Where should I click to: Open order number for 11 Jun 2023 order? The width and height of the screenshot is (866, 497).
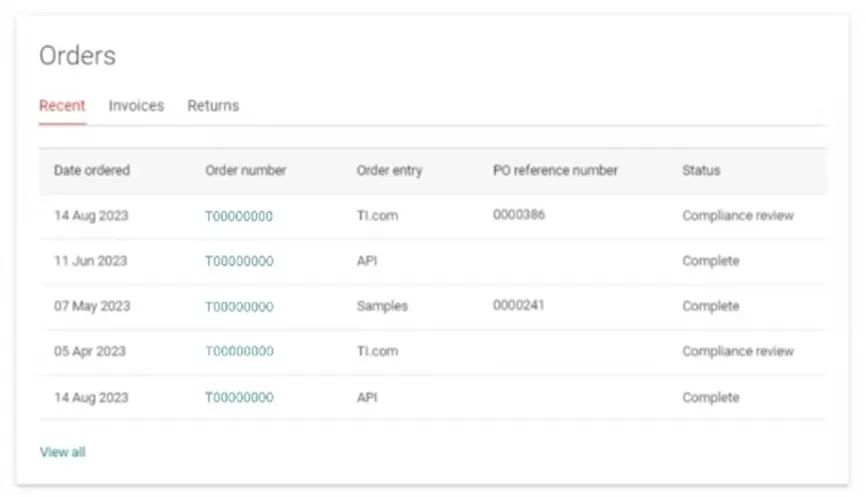[239, 261]
